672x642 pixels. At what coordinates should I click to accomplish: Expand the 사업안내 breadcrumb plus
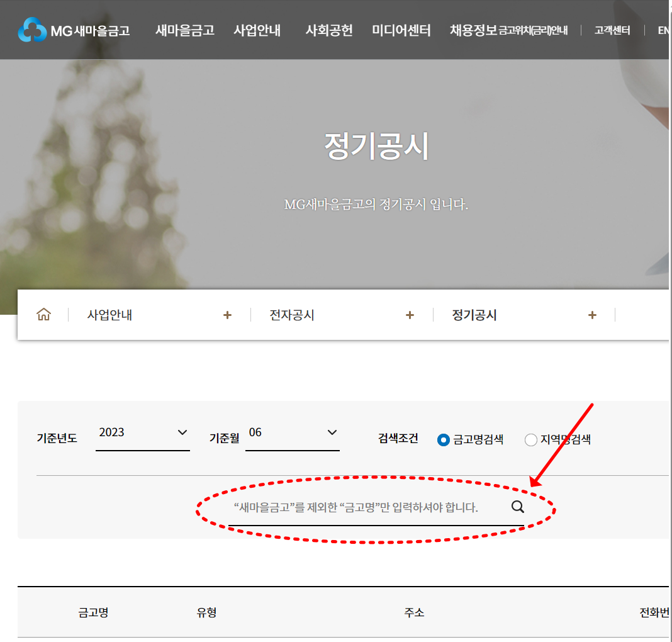tap(227, 315)
